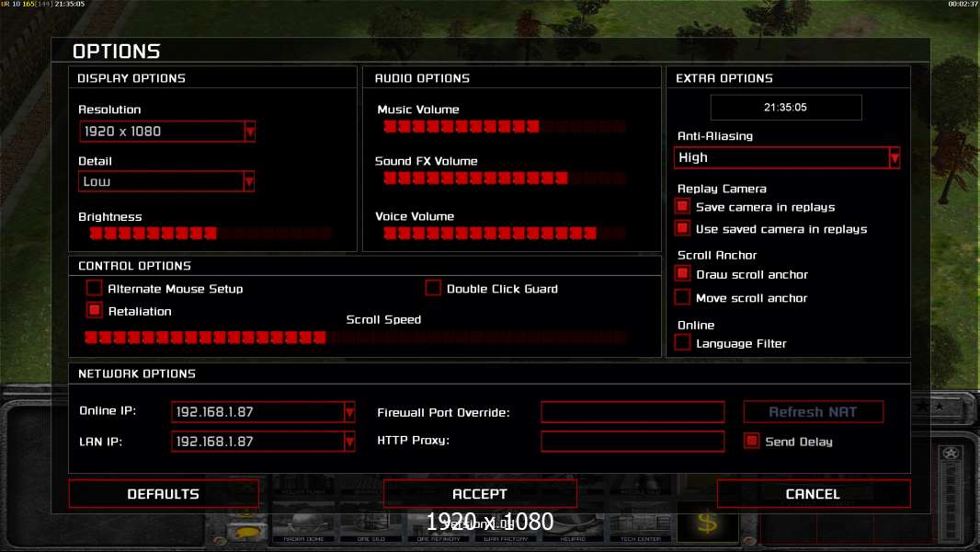
Task: Click the dollar sign sell icon
Action: 707,524
